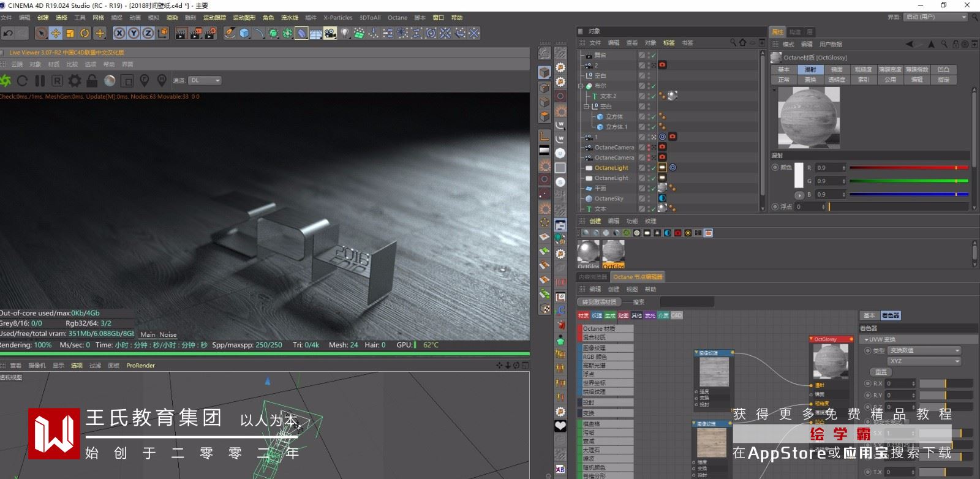
Task: Open Live Viewer settings gear
Action: pos(74,81)
